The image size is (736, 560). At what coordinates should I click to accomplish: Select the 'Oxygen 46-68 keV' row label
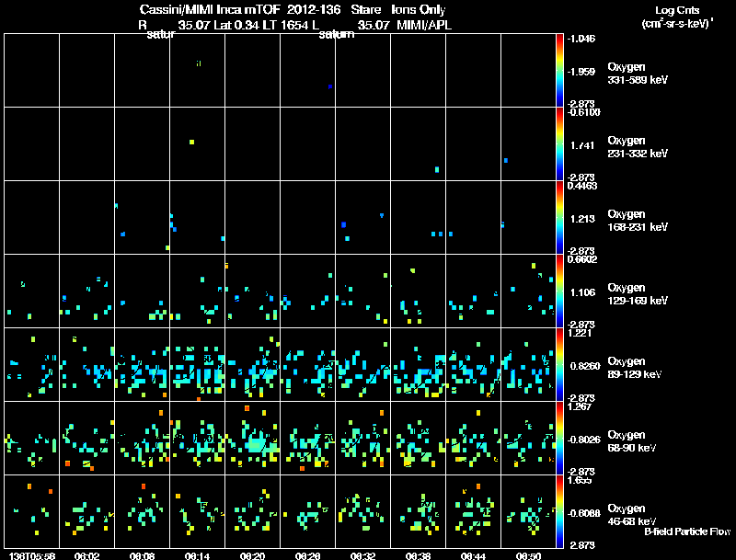pyautogui.click(x=632, y=515)
